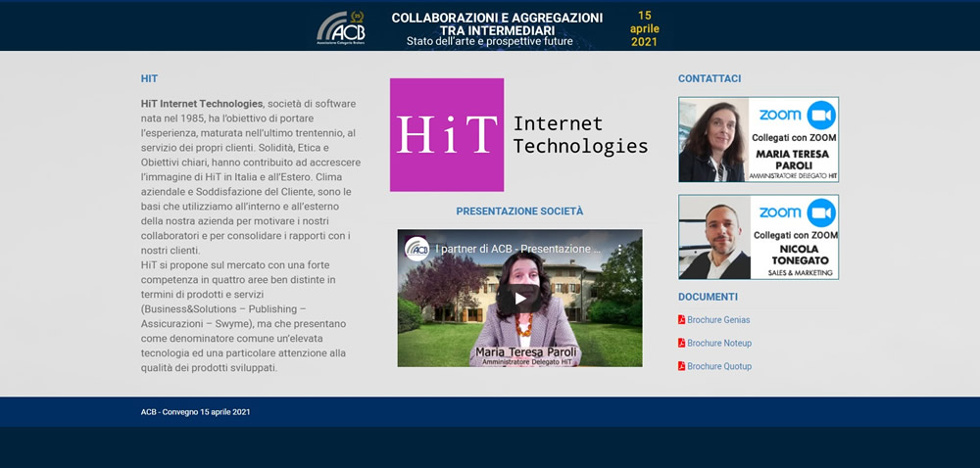Click 'COLLABORAZIONI E AGGREGAZIONI TRA INTERMEDIARI' banner title
The image size is (980, 468).
tap(497, 23)
